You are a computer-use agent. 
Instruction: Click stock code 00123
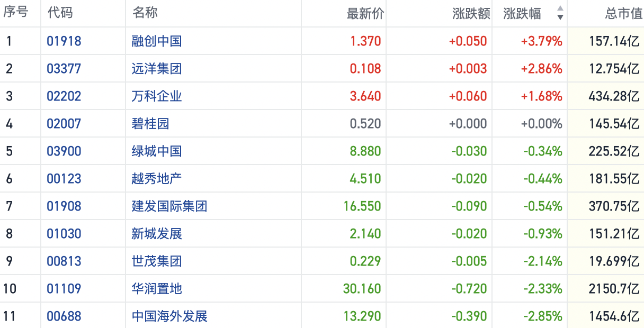click(64, 179)
